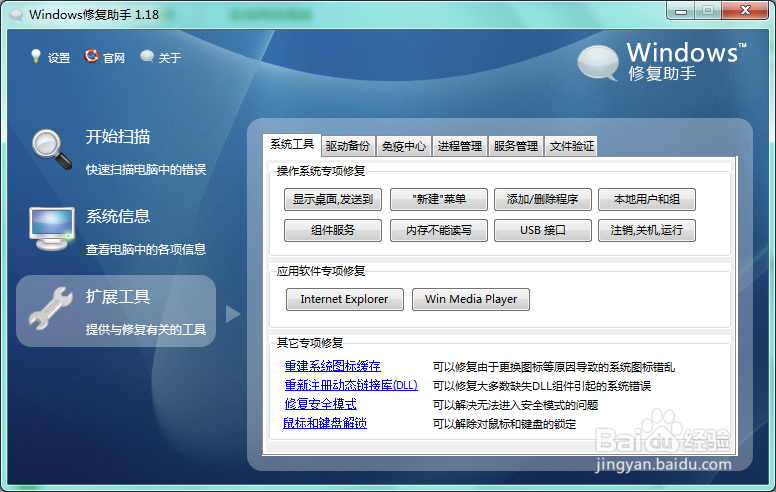This screenshot has width=776, height=492.
Task: Click the Win Media Player button
Action: click(x=471, y=299)
